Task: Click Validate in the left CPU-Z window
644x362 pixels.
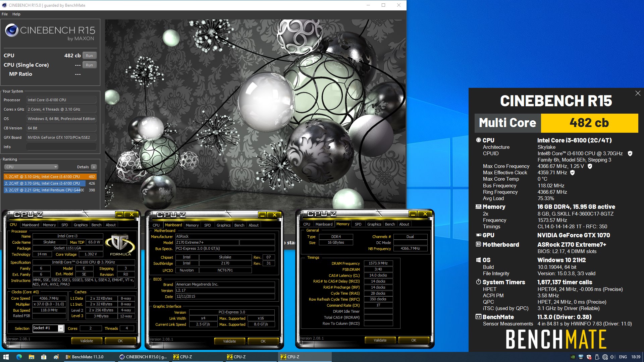Action: pyautogui.click(x=87, y=341)
